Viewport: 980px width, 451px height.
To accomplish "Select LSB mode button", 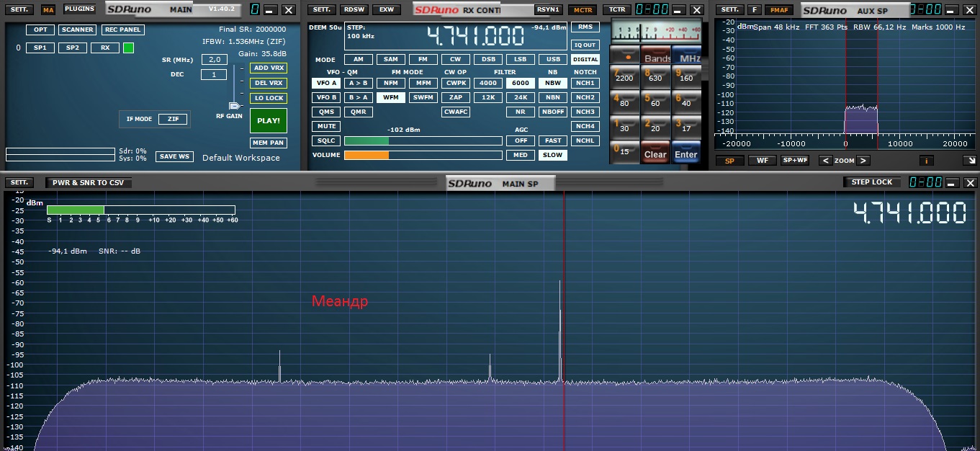I will pos(521,60).
